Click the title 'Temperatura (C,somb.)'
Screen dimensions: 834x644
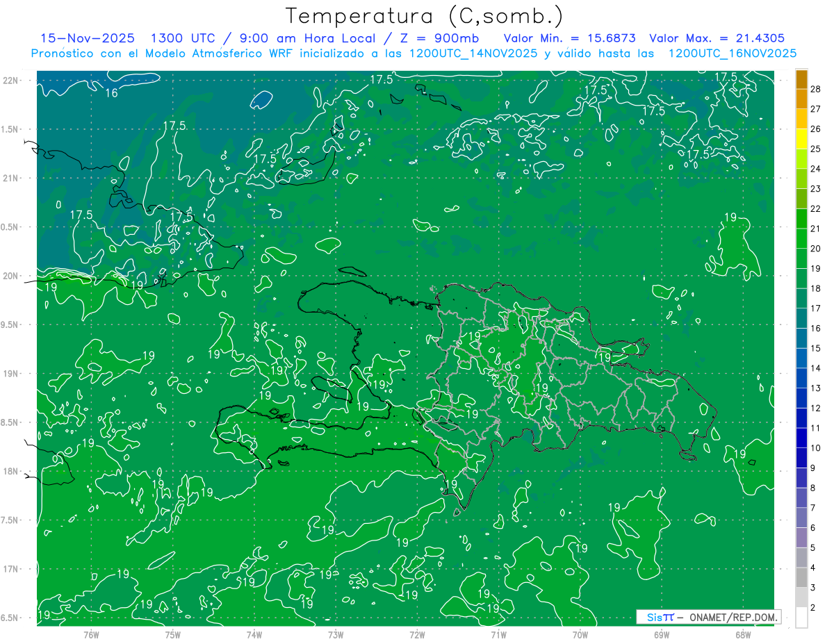point(424,16)
